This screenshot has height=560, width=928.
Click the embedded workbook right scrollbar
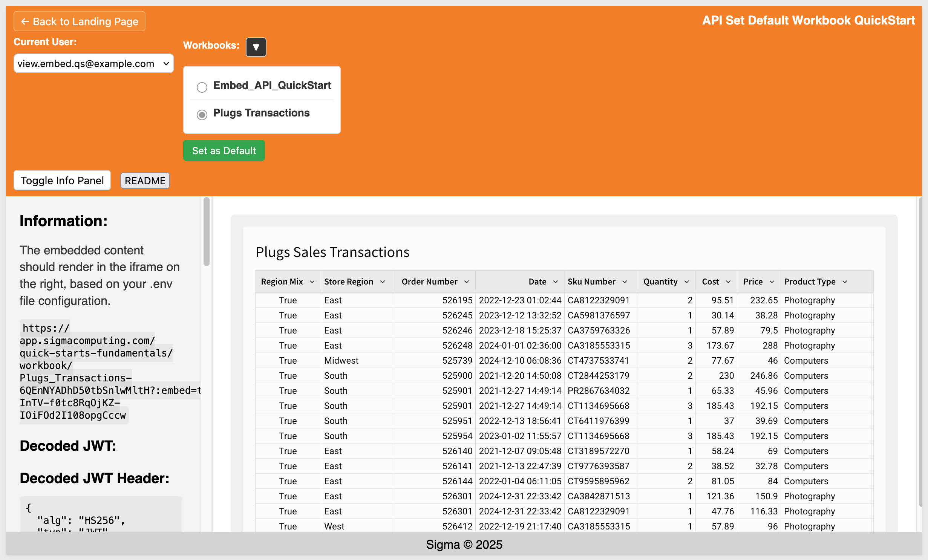coord(920,352)
